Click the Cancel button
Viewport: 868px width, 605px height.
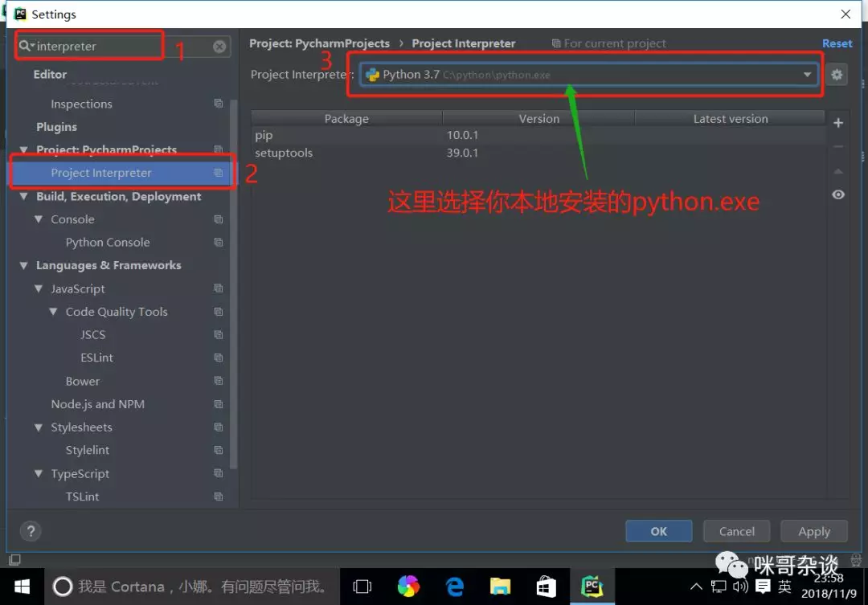pos(736,531)
